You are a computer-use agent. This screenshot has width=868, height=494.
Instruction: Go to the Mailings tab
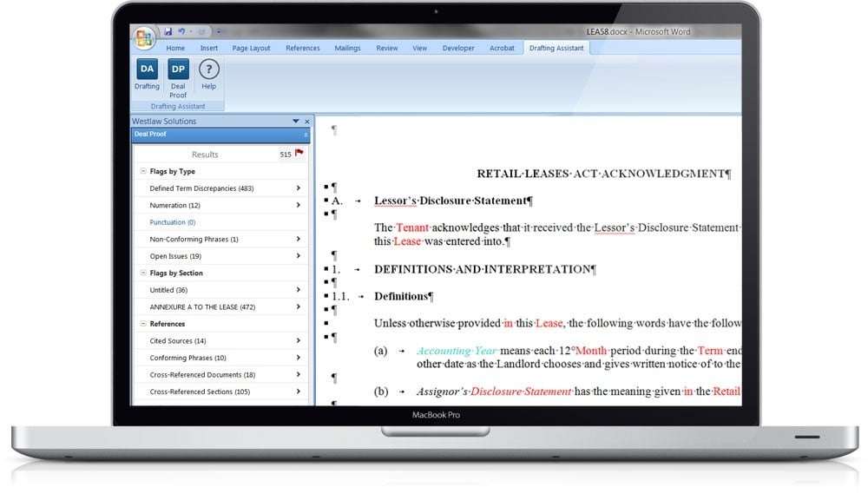point(348,48)
